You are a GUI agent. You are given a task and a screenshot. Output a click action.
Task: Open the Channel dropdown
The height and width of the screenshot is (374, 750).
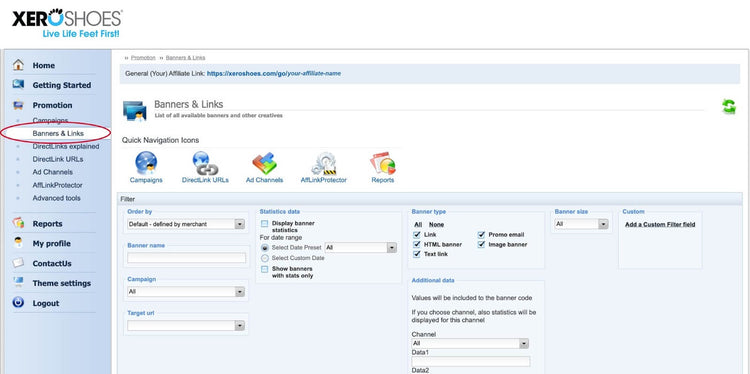coord(470,343)
